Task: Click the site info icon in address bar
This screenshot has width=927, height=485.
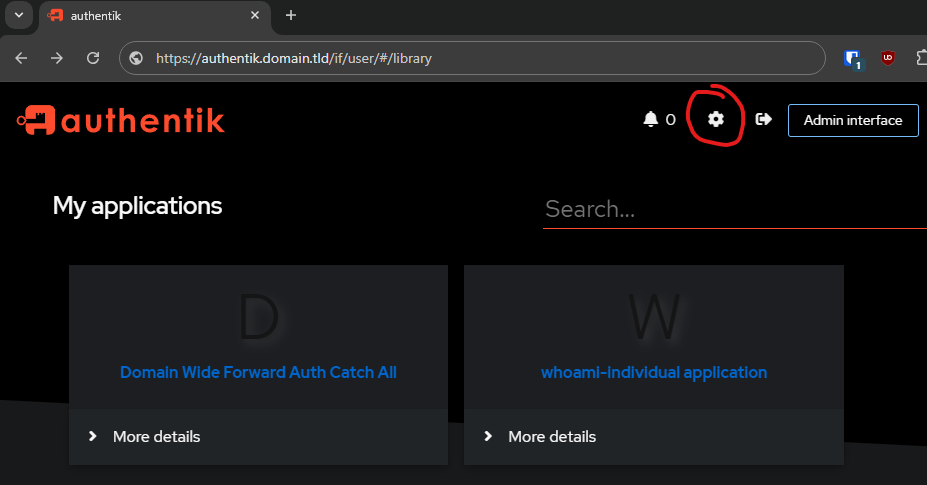Action: (x=137, y=58)
